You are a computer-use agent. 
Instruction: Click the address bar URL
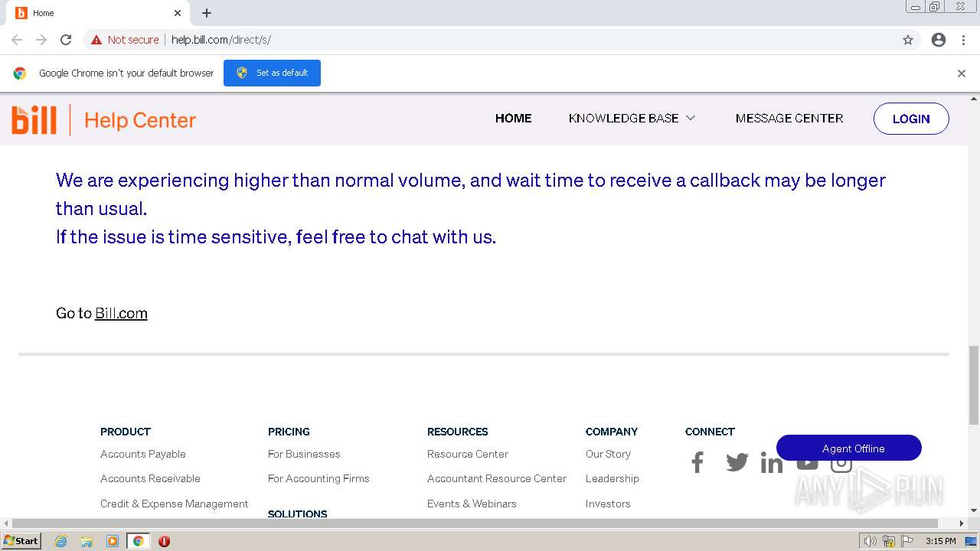(x=221, y=40)
